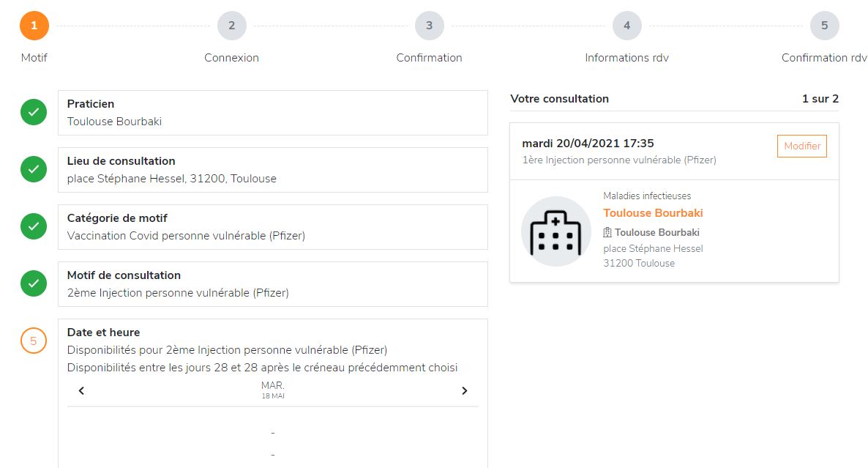868x468 pixels.
Task: Click the small building icon near Toulouse Bourbaki
Action: point(607,232)
